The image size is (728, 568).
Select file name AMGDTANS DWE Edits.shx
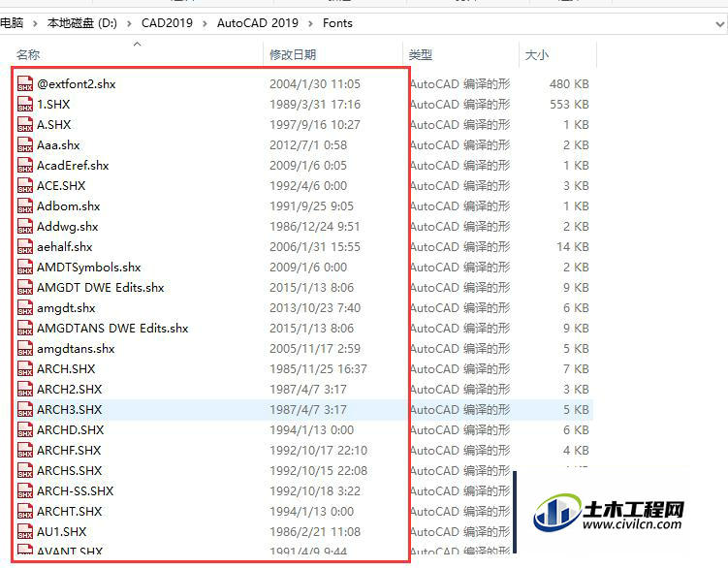(112, 329)
